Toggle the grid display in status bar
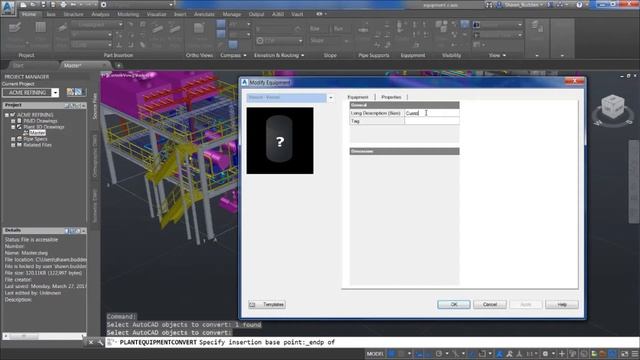 [x=391, y=354]
